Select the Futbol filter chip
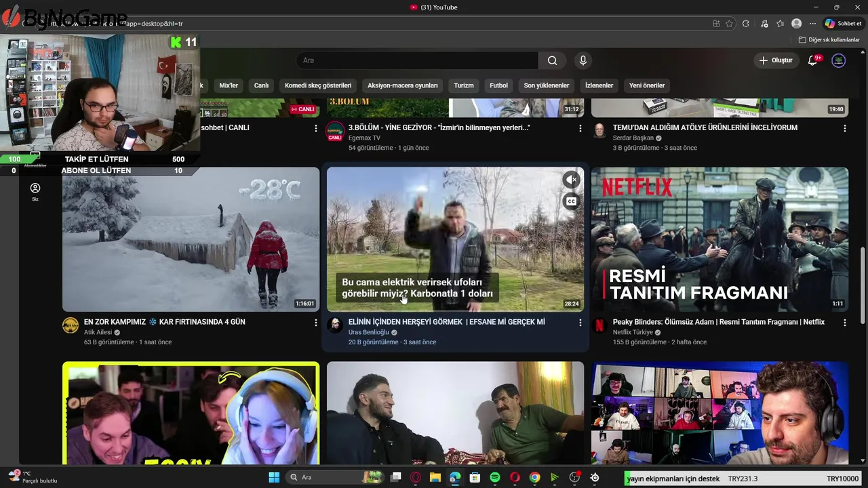This screenshot has height=488, width=868. [x=498, y=85]
